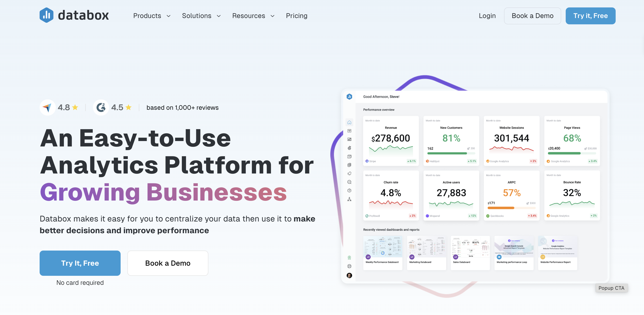
Task: Open the Metrics (123) sidebar icon
Action: point(349,131)
